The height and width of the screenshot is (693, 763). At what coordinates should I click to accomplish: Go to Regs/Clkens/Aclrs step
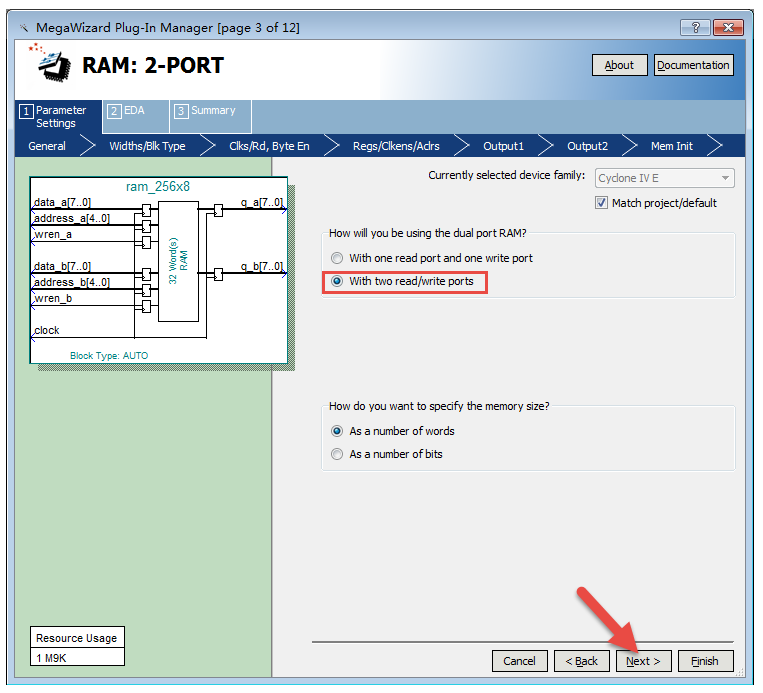[396, 146]
